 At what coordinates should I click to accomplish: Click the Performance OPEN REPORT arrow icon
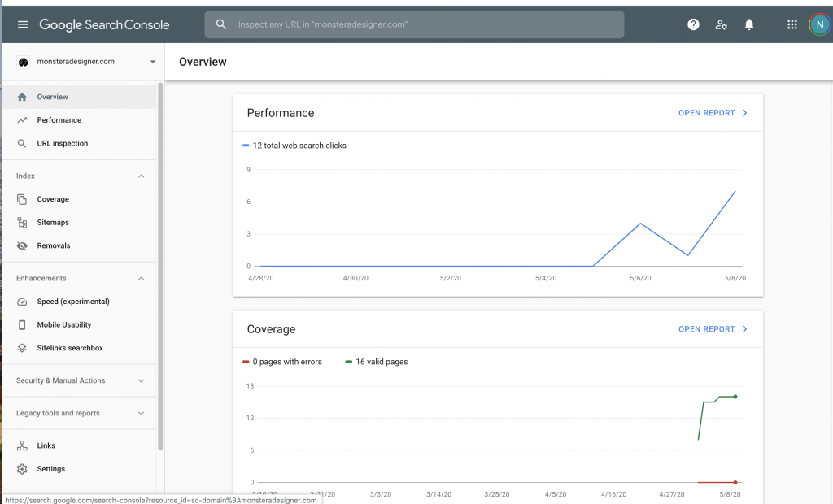click(744, 113)
